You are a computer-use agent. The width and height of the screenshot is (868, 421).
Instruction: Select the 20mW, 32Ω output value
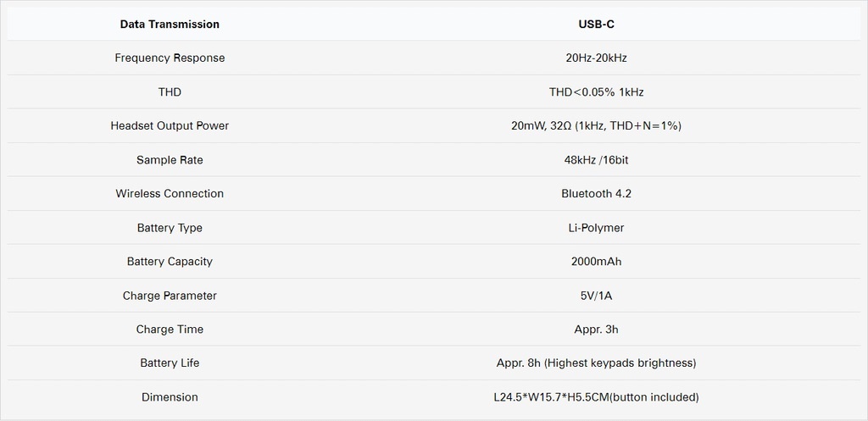[596, 125]
